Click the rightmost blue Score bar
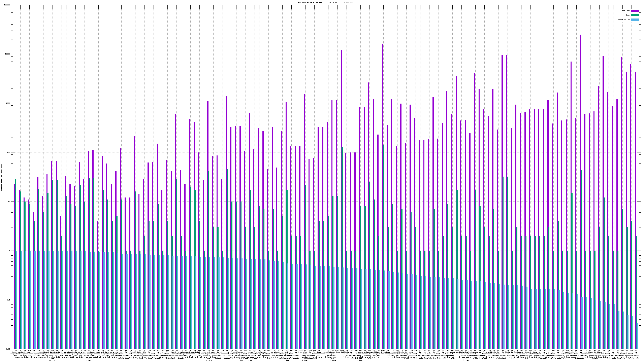 click(x=637, y=336)
